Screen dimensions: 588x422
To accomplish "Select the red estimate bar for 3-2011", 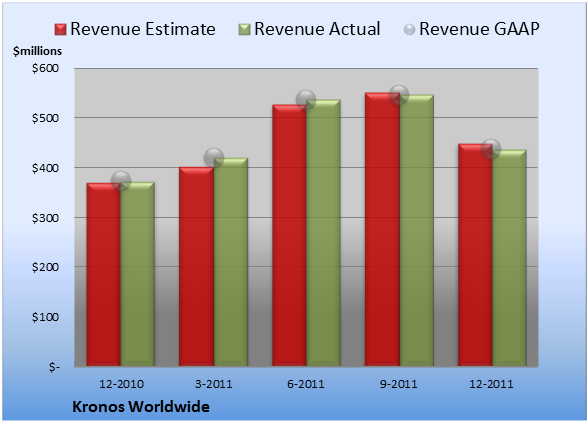I will pyautogui.click(x=196, y=266).
